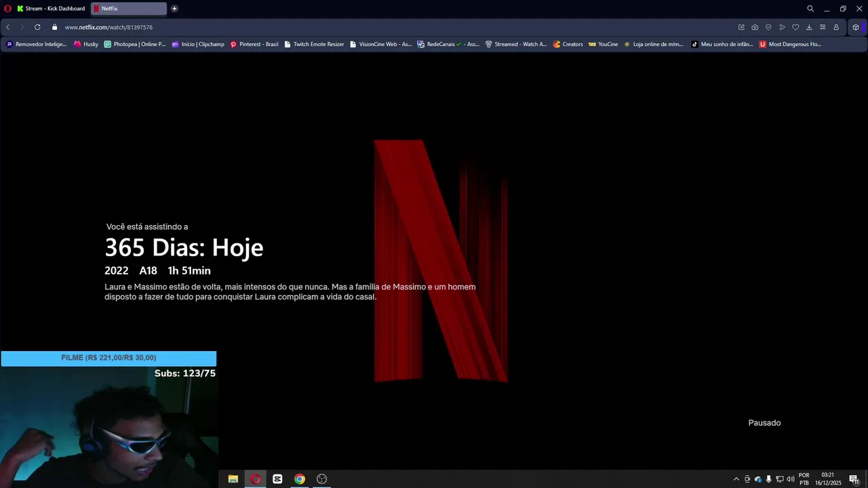Click the A18 age rating

coord(148,270)
